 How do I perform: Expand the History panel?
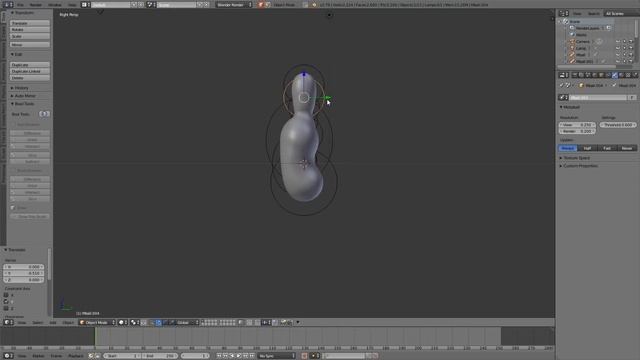20,88
